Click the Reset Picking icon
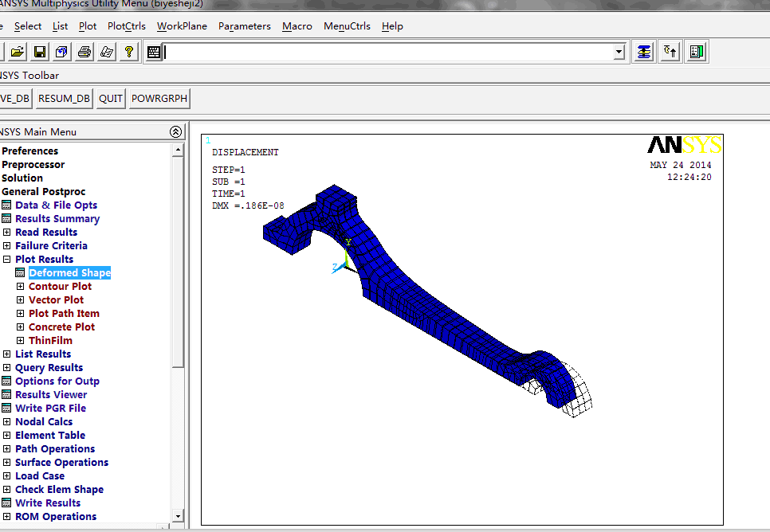770x532 pixels. [670, 52]
